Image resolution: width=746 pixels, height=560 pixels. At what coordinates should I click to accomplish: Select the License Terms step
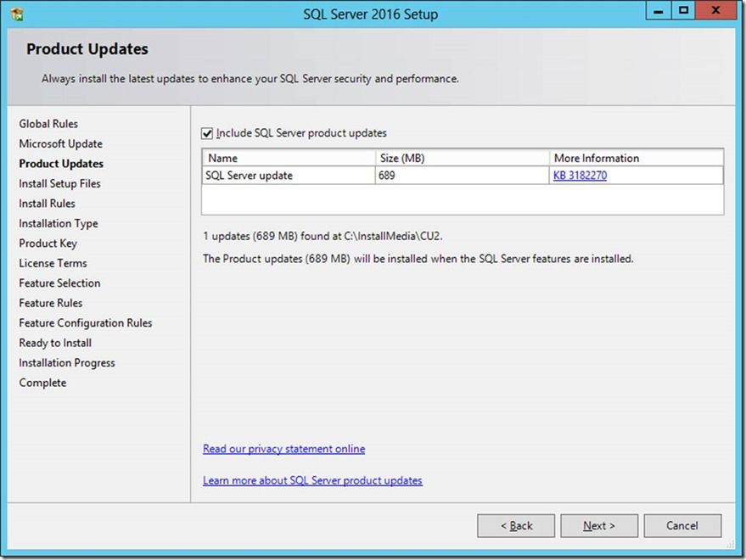click(x=53, y=263)
